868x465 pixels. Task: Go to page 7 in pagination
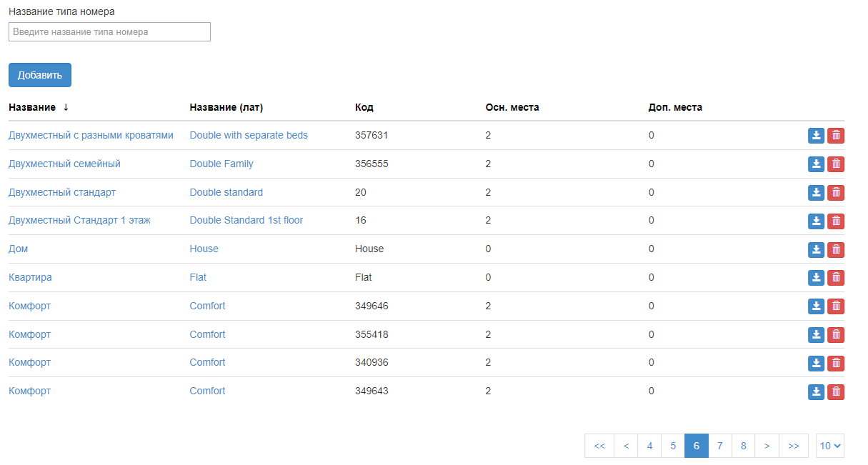[719, 446]
